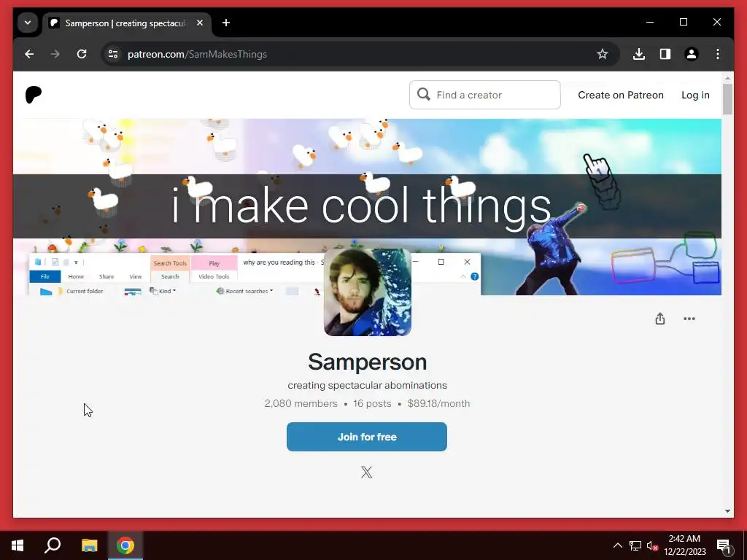
Task: Click the Join for free button
Action: (x=367, y=437)
